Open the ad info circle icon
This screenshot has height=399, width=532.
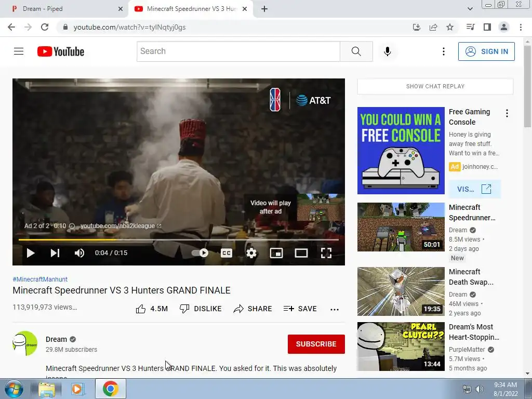click(x=72, y=226)
